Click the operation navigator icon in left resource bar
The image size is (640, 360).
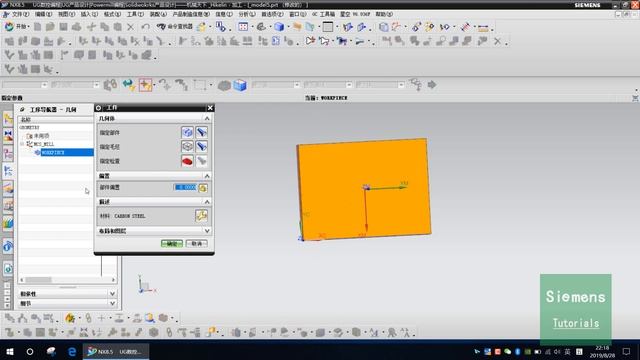pyautogui.click(x=8, y=171)
